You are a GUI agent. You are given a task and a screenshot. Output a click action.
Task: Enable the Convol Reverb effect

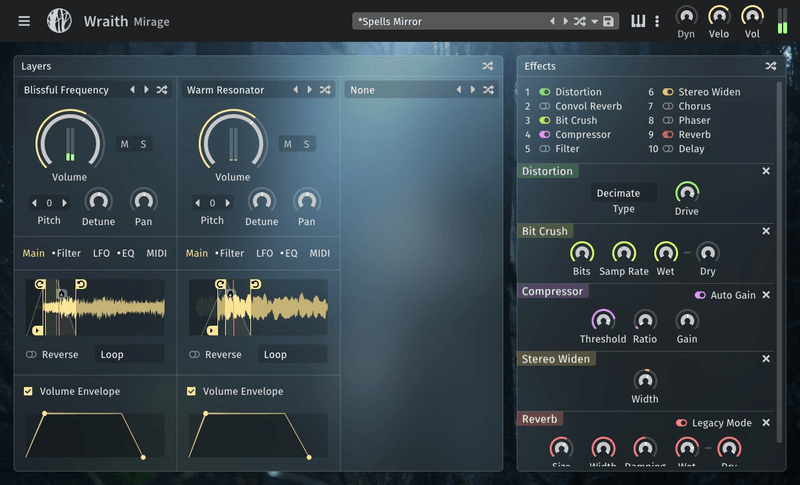coord(545,106)
